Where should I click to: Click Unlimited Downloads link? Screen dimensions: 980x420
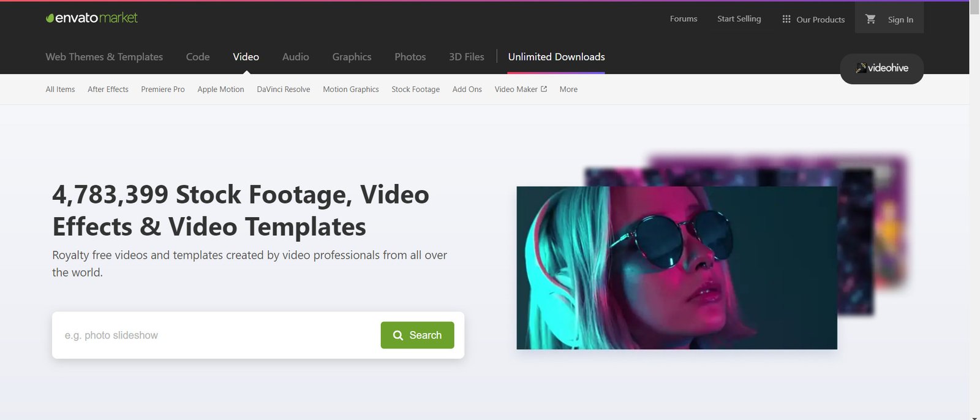[556, 57]
